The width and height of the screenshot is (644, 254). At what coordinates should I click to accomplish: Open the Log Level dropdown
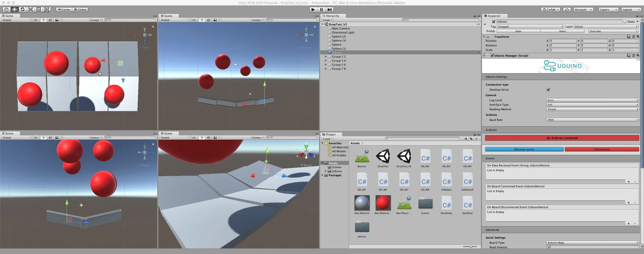[x=592, y=100]
